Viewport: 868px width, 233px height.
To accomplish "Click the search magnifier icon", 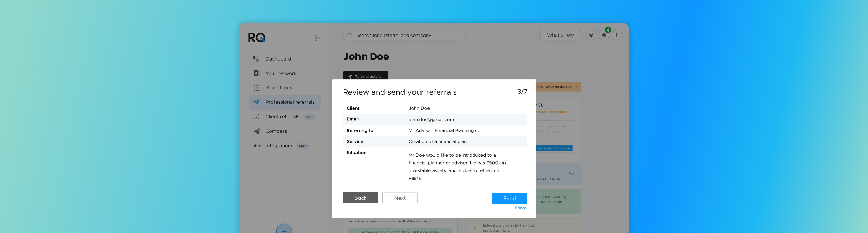I will tap(350, 35).
